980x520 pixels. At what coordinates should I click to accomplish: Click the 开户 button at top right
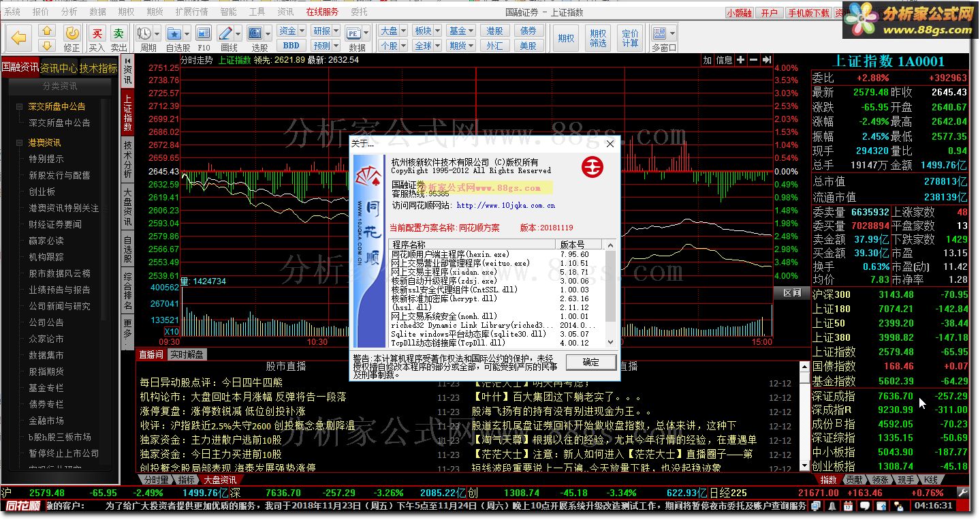(769, 12)
